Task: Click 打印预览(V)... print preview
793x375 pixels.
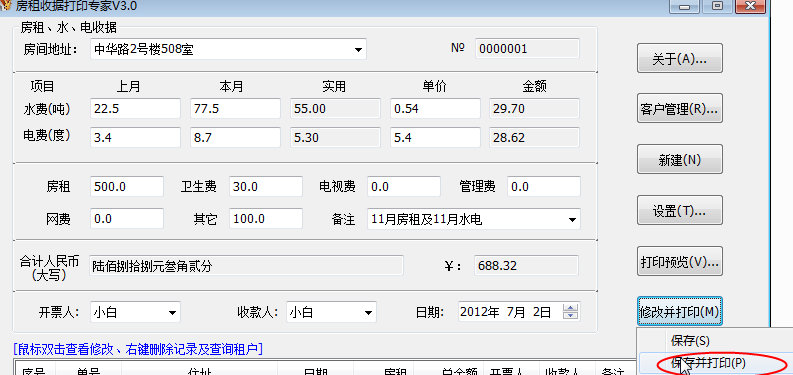Action: [x=679, y=262]
